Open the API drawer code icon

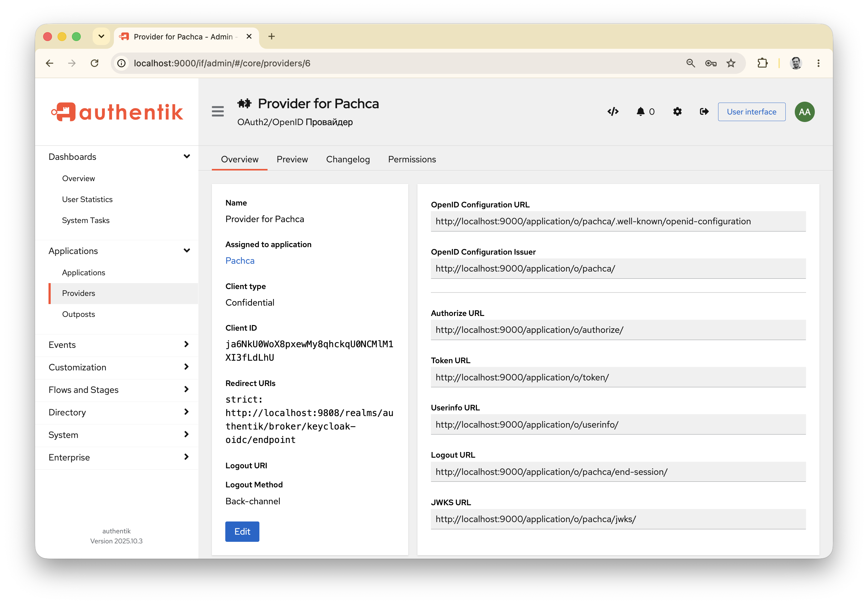pos(613,111)
